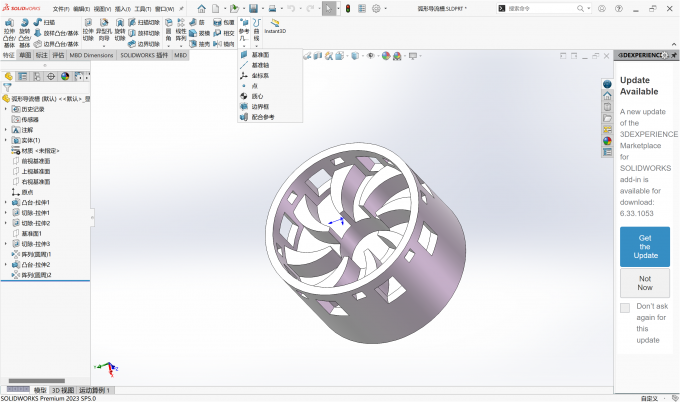Expand the 切除-拉伸2 feature node

pyautogui.click(x=6, y=223)
